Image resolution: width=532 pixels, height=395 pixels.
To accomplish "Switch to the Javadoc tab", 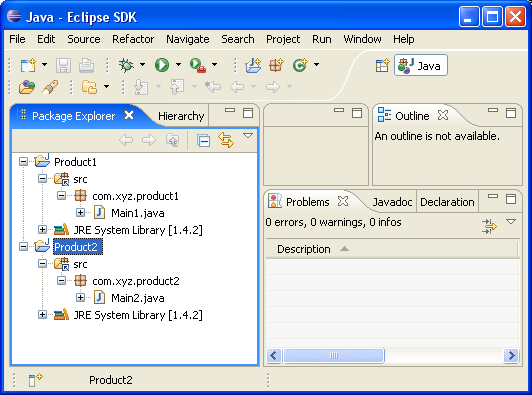I will click(x=392, y=202).
